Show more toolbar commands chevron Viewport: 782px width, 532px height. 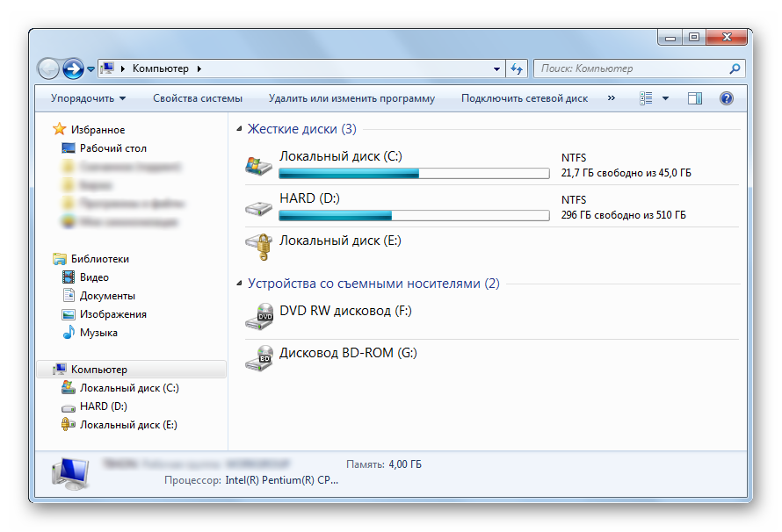pyautogui.click(x=612, y=97)
